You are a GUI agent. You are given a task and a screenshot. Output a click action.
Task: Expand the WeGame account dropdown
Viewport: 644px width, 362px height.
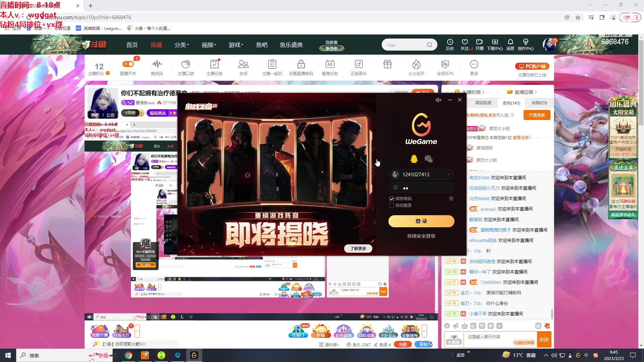click(x=448, y=174)
